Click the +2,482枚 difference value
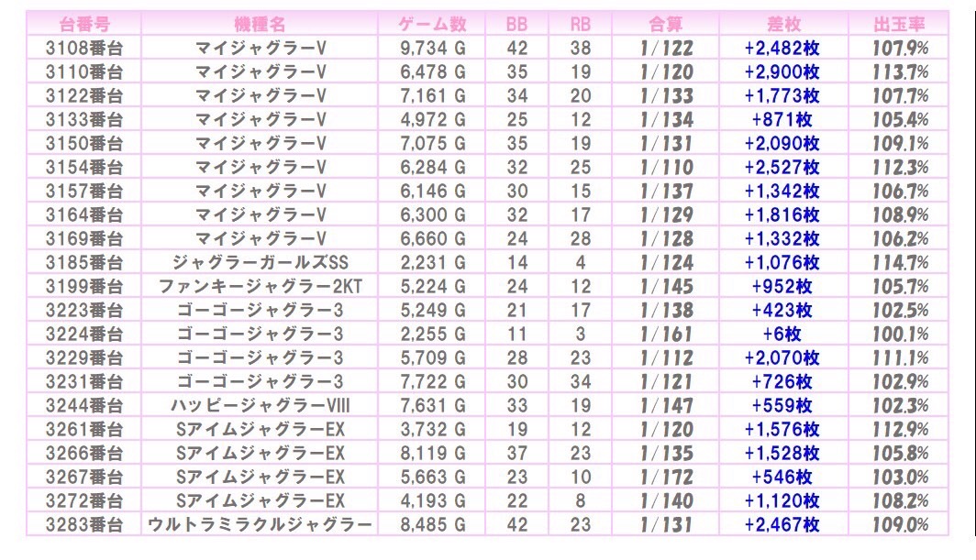Viewport: 976px width, 560px height. pos(782,48)
